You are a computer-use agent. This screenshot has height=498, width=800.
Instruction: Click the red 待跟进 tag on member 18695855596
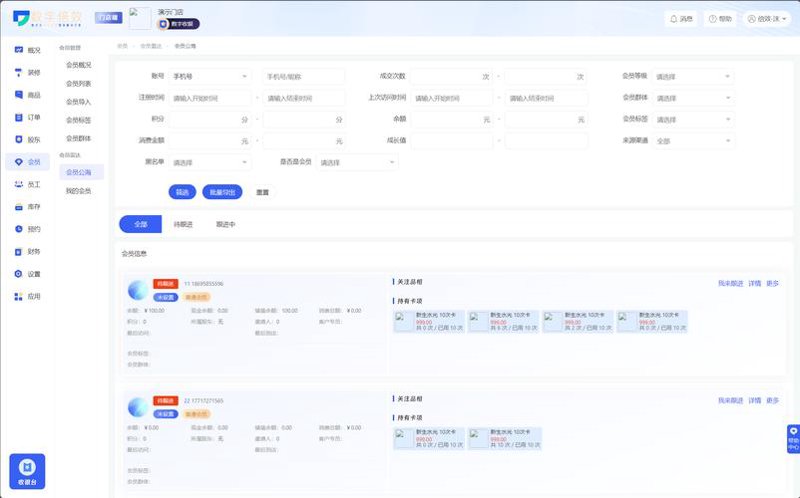click(x=165, y=284)
